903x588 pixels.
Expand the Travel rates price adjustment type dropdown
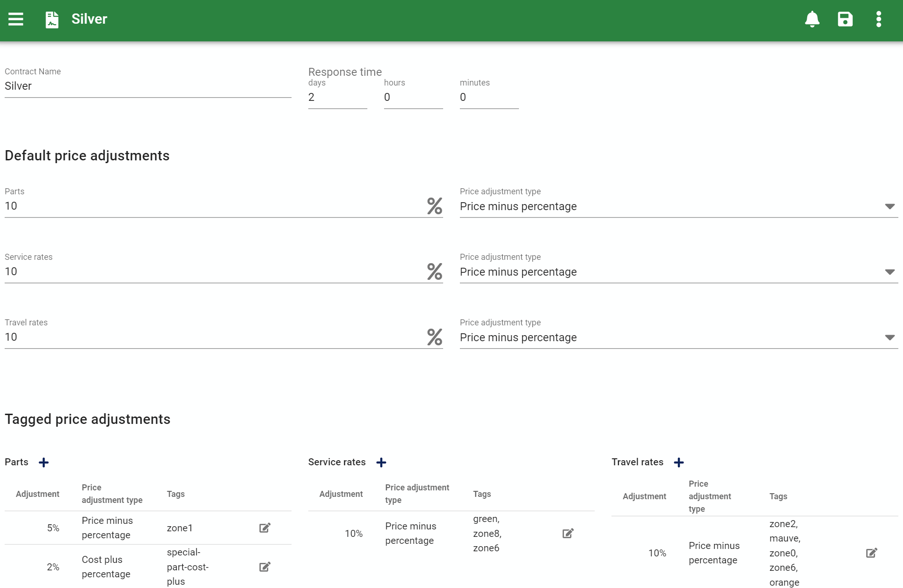click(890, 337)
